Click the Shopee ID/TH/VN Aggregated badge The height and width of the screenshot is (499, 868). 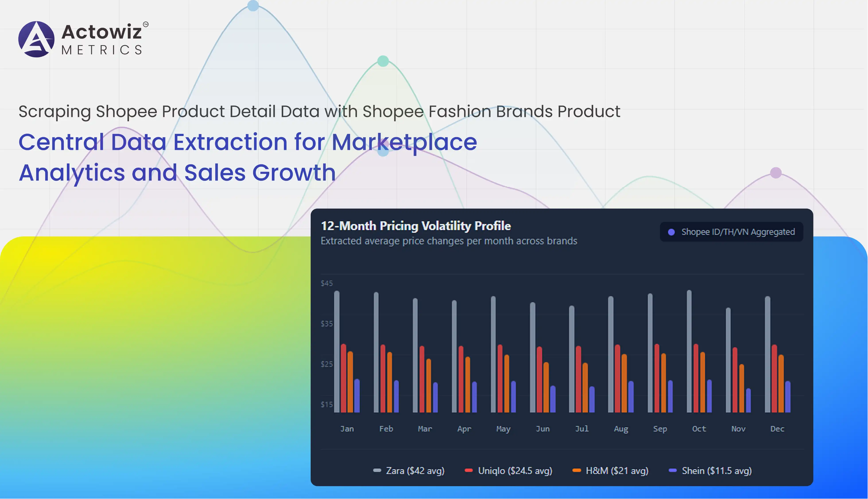click(x=731, y=232)
